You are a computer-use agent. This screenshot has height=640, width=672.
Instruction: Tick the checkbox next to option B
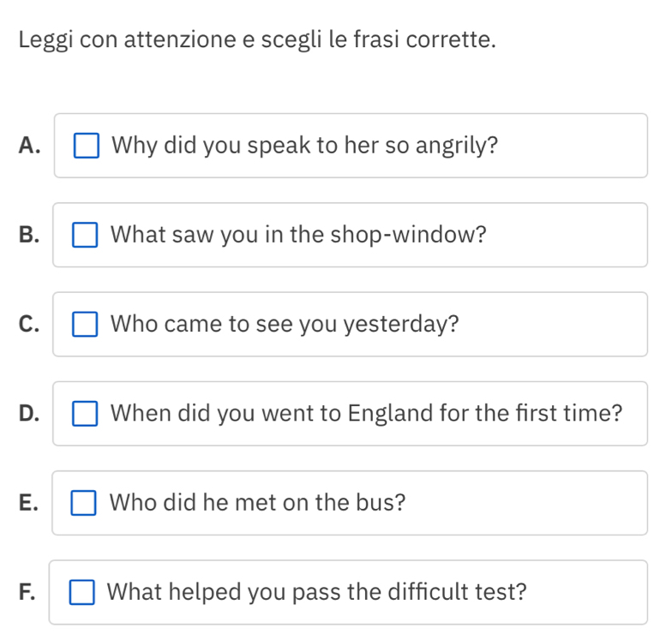click(x=85, y=235)
